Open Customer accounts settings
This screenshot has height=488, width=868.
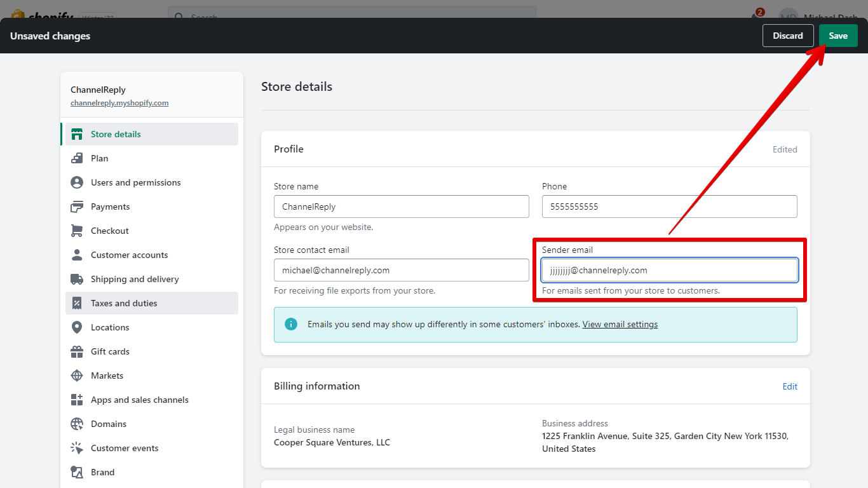pos(152,255)
